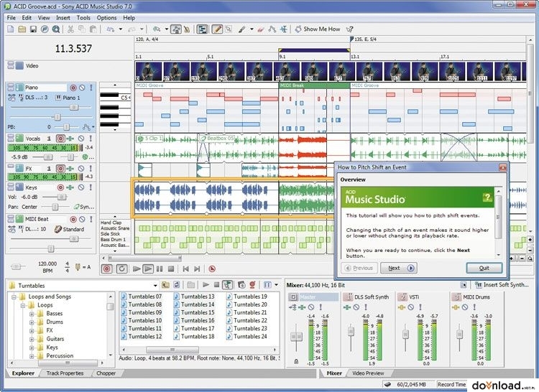Toggle Loop Playback button
Screen dimensions: 539x392
121,269
